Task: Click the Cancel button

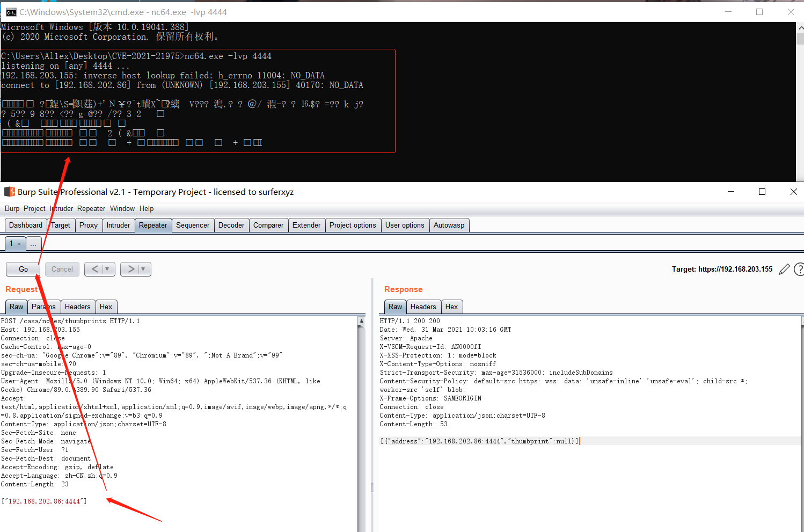Action: pyautogui.click(x=62, y=269)
